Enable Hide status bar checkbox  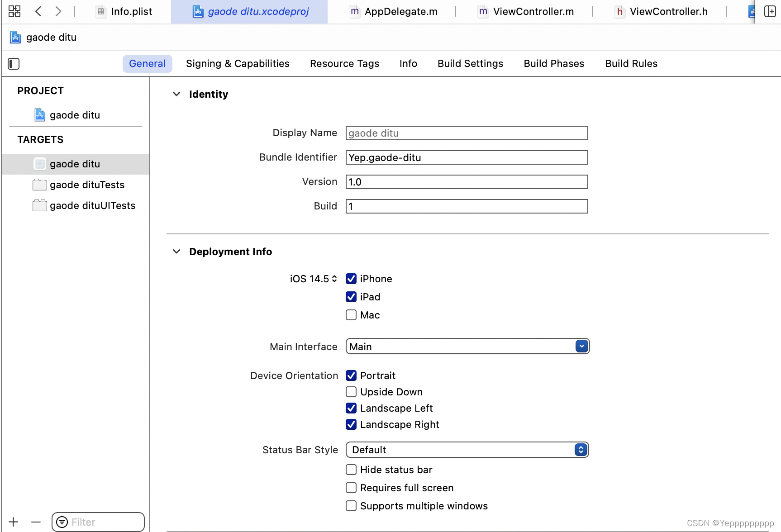[351, 470]
